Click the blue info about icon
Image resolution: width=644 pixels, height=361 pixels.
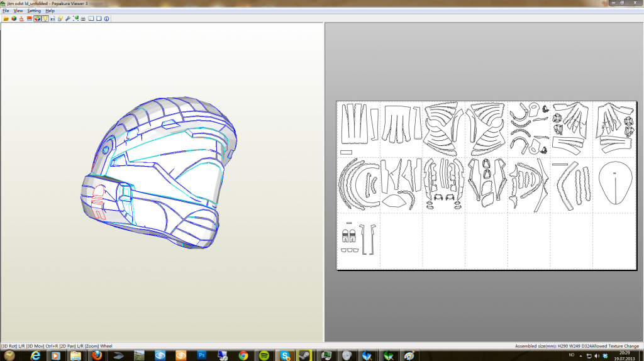click(107, 18)
